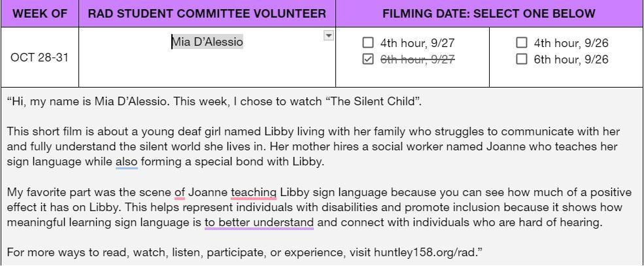This screenshot has width=644, height=266.
Task: Select the OCT 28-31 date cell
Action: click(40, 58)
